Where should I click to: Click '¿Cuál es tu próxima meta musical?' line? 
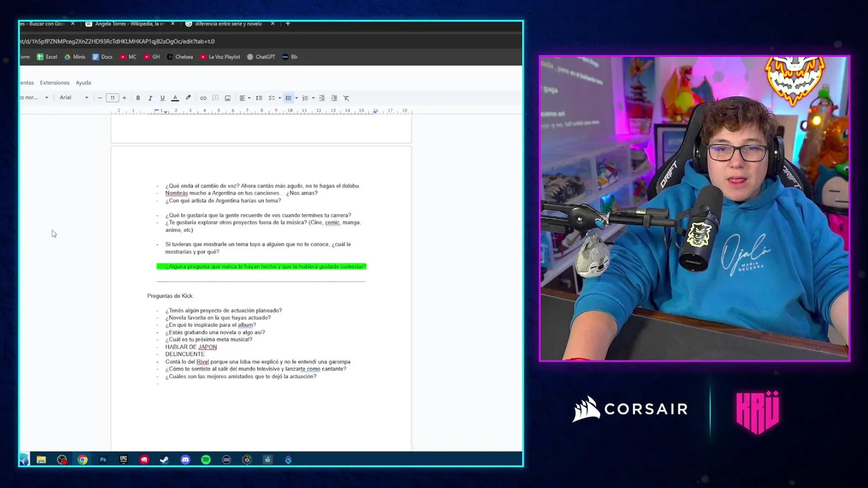[x=209, y=340]
